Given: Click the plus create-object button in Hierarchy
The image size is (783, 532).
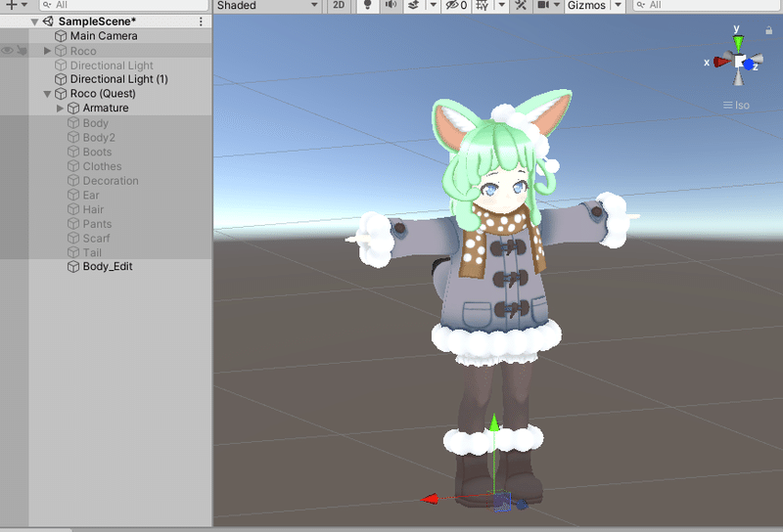Looking at the screenshot, I should tap(11, 5).
